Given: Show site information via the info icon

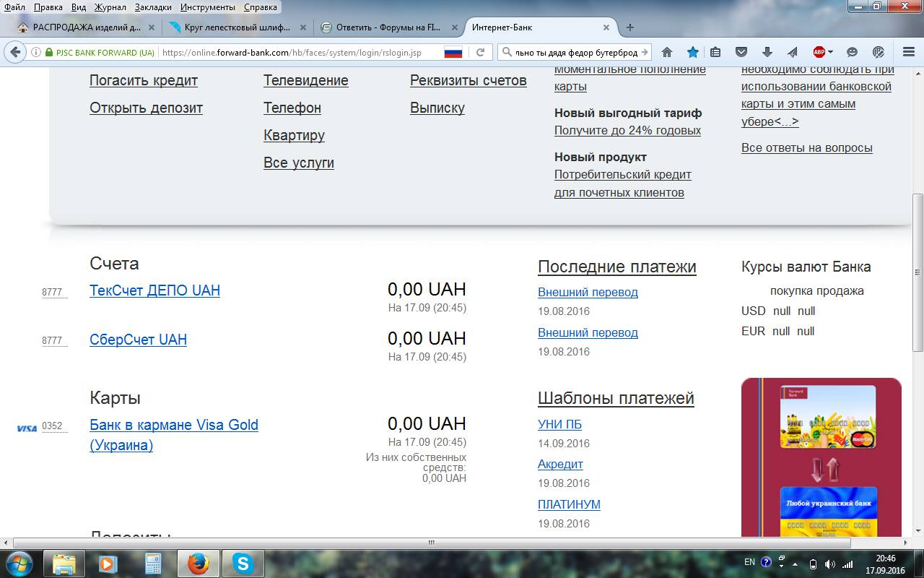Looking at the screenshot, I should (36, 53).
